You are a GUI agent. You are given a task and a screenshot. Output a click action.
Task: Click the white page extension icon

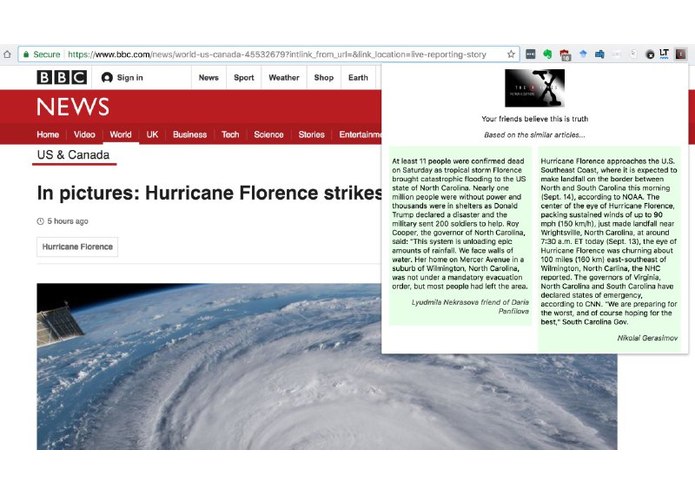pyautogui.click(x=633, y=54)
